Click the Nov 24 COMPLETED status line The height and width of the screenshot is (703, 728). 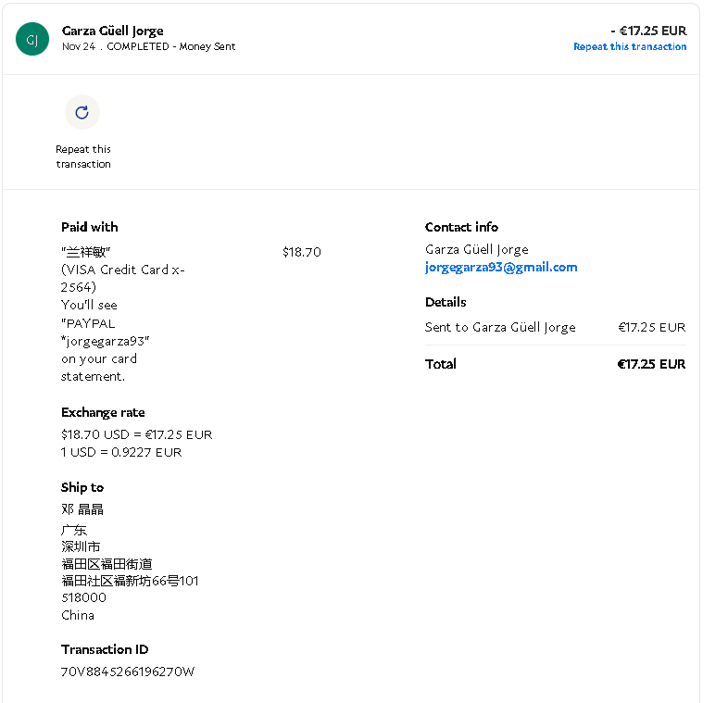(148, 46)
